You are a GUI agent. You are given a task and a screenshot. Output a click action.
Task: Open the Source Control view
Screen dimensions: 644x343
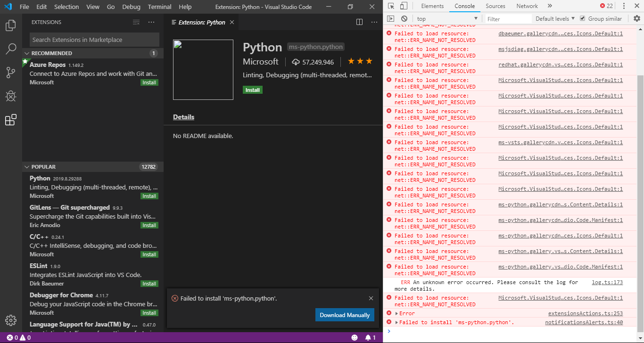10,73
